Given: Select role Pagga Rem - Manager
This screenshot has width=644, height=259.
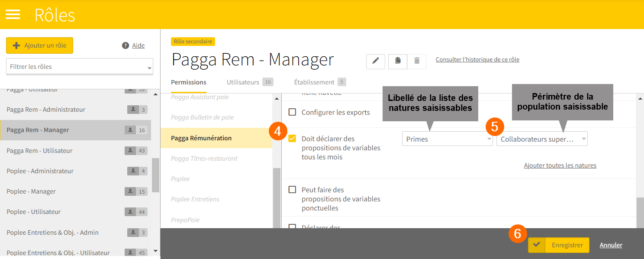Looking at the screenshot, I should [x=76, y=130].
